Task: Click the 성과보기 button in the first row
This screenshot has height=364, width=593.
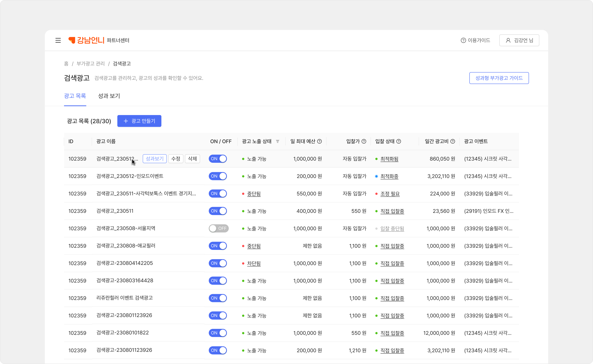Action: (155, 159)
